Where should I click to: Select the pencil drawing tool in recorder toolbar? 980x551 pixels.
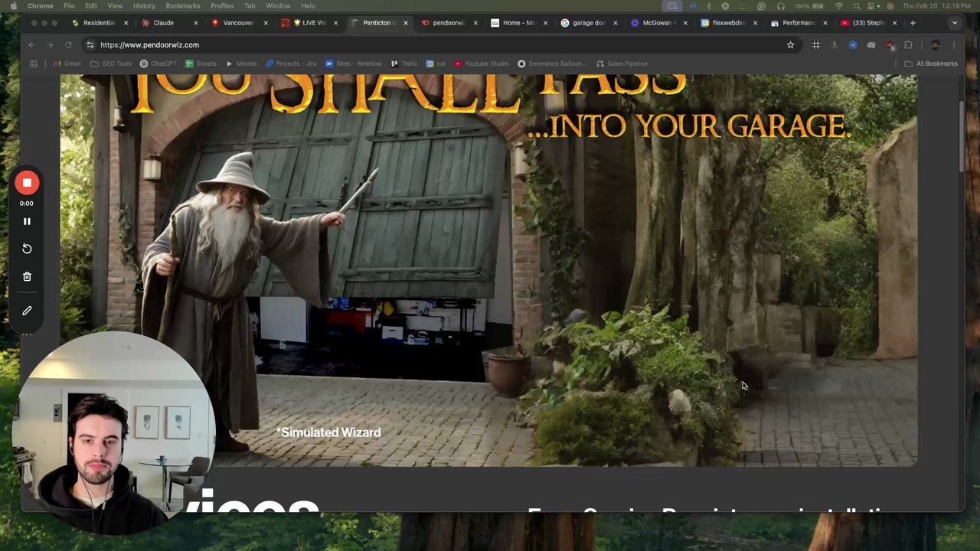(x=27, y=311)
